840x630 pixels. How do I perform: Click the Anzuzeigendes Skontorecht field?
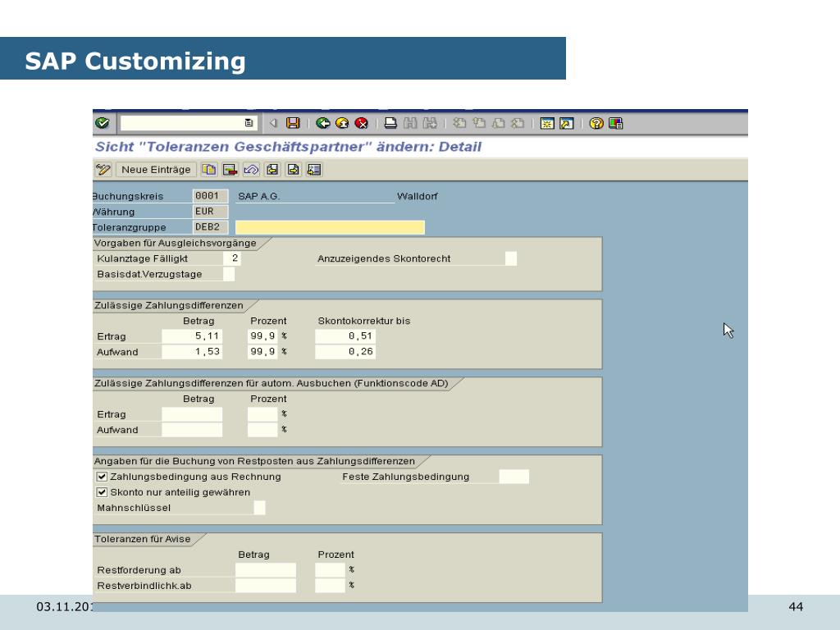point(511,258)
